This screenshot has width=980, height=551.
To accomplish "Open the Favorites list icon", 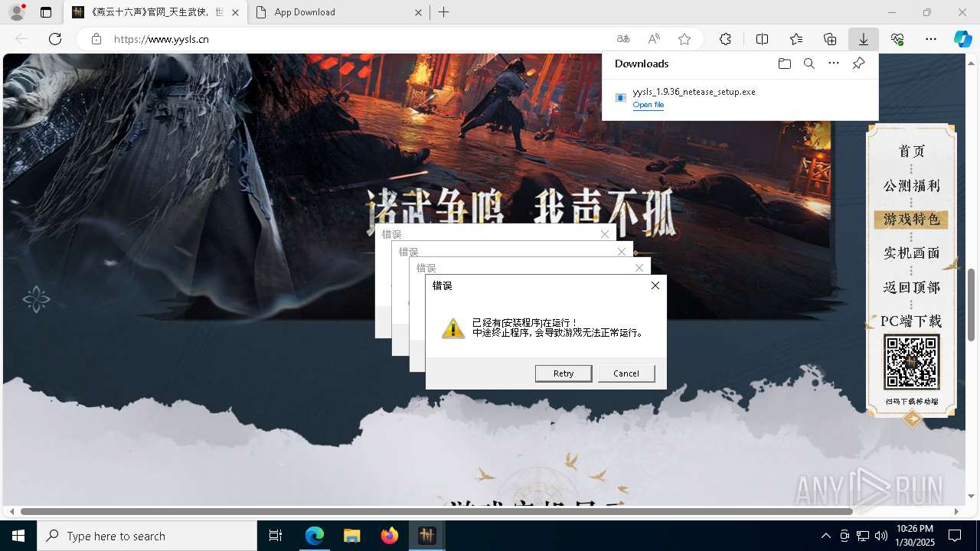I will click(x=796, y=39).
